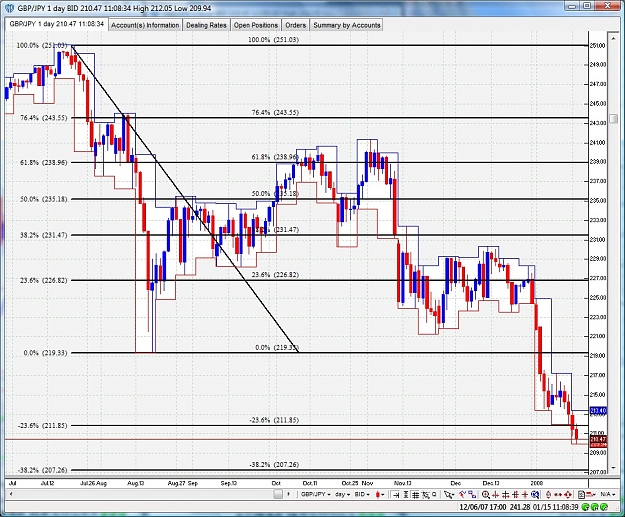
Task: Click the document properties toolbar icon
Action: click(x=581, y=495)
